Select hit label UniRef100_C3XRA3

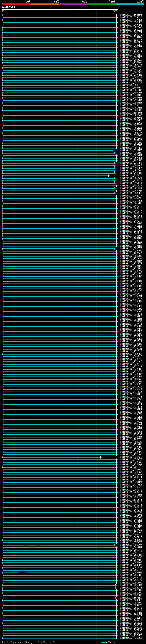[131, 613]
